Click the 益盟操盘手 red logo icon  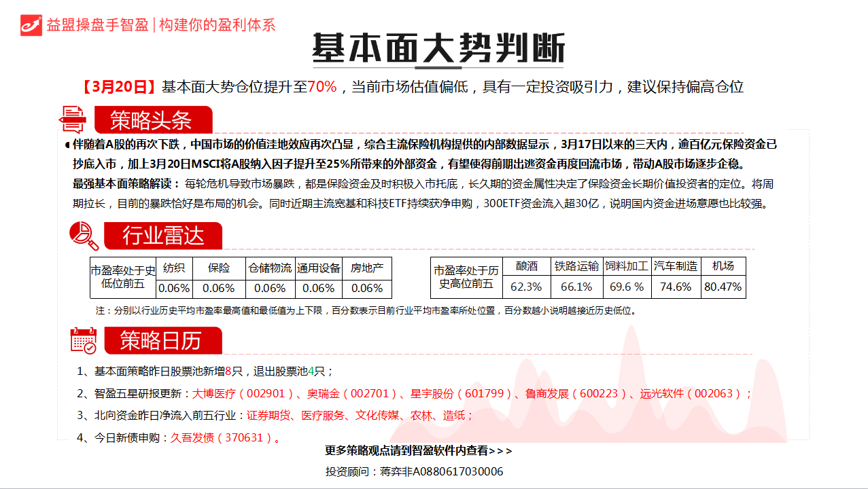pos(31,24)
